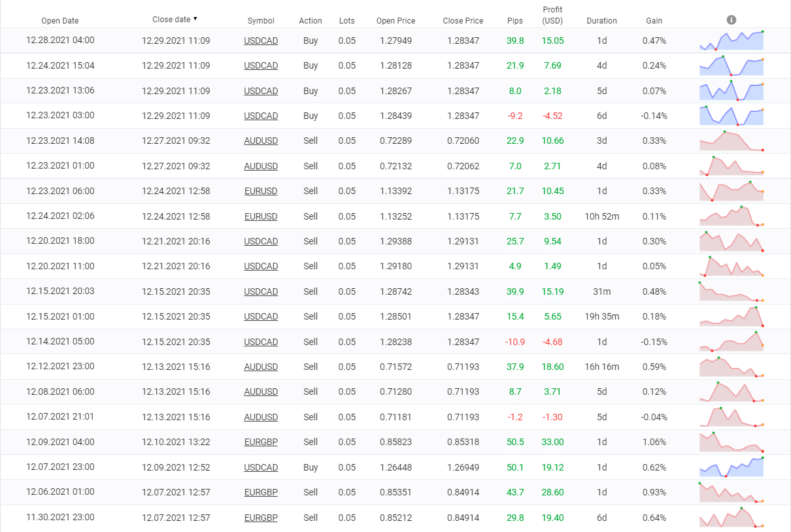Viewport: 791px width, 532px height.
Task: Sort the table by Symbol
Action: point(261,20)
